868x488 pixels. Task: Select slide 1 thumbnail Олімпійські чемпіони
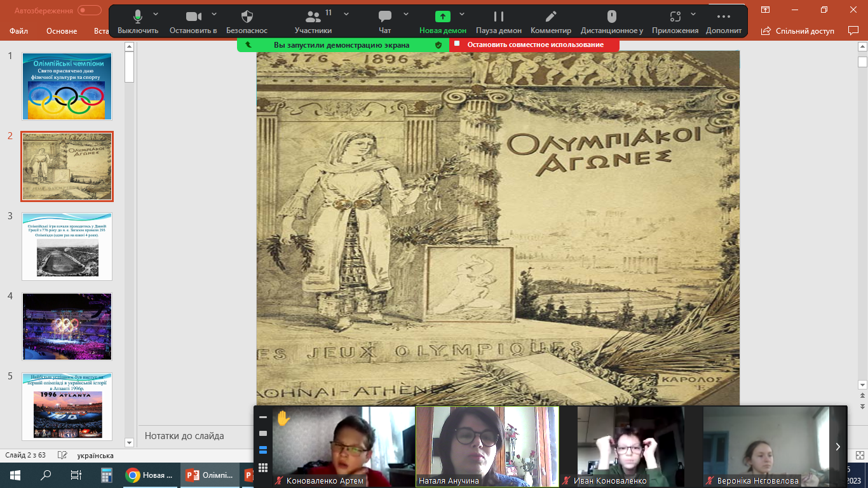tap(67, 86)
